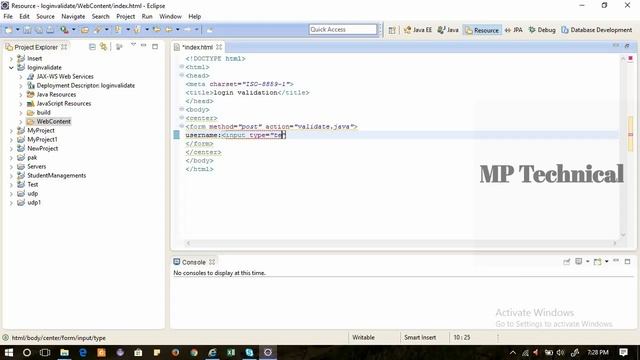Open Windows Start menu

pyautogui.click(x=9, y=352)
